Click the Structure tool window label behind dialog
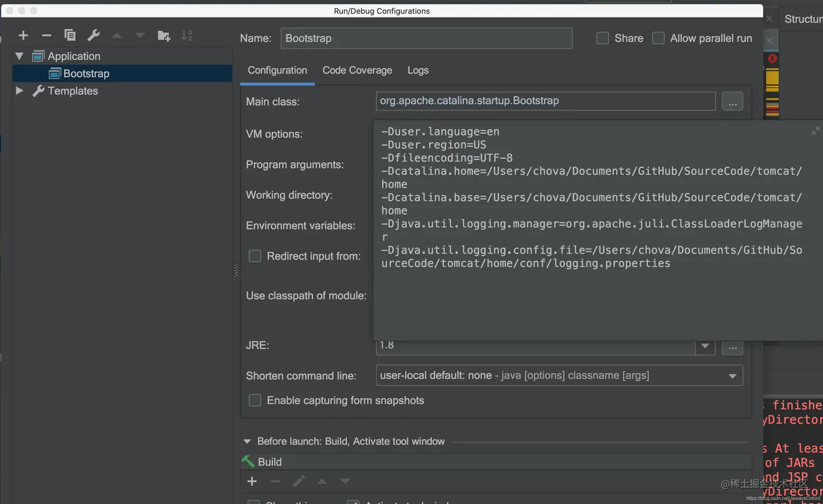Viewport: 823px width, 504px height. (803, 19)
